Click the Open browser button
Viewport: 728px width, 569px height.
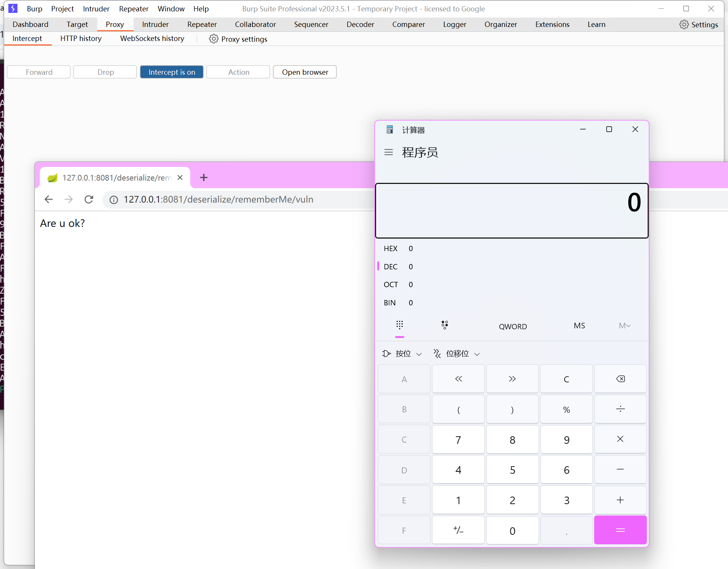[305, 72]
